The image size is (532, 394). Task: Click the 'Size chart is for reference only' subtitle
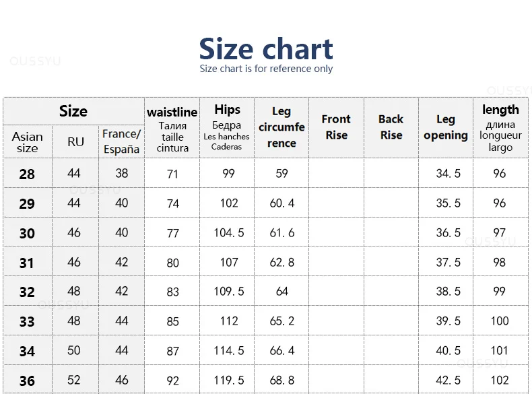click(x=266, y=69)
